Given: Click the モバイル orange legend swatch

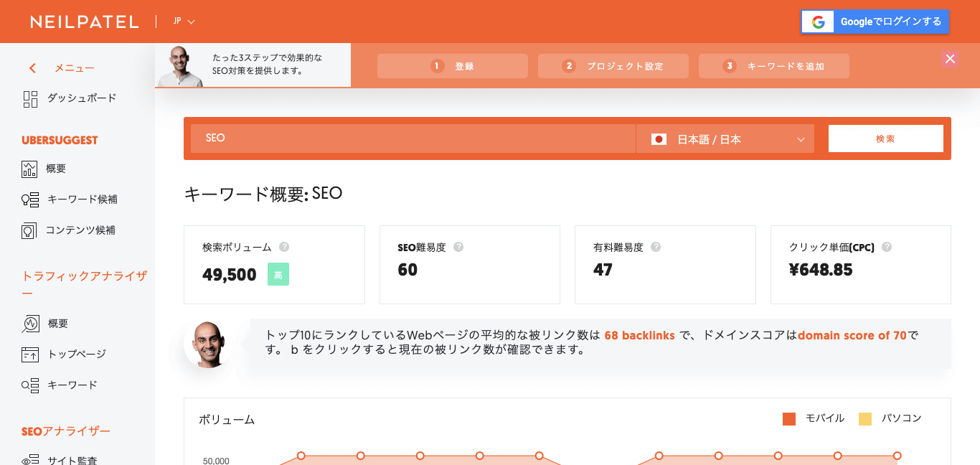Looking at the screenshot, I should coord(789,419).
